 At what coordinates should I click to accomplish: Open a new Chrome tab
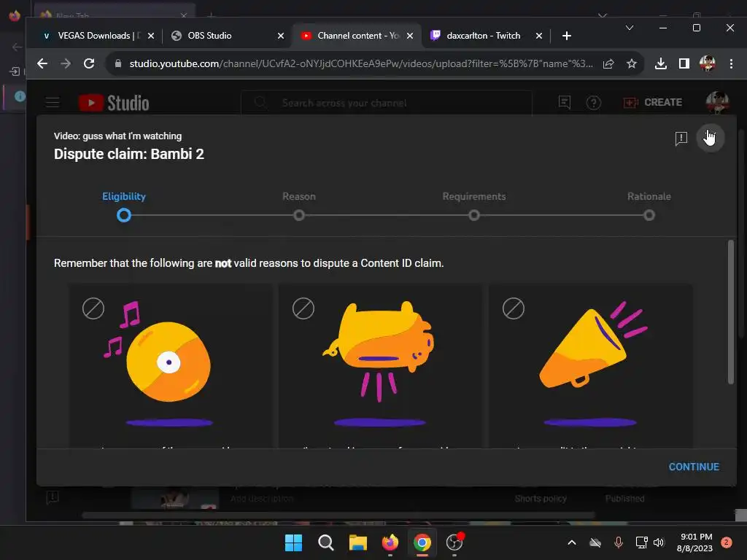[566, 36]
